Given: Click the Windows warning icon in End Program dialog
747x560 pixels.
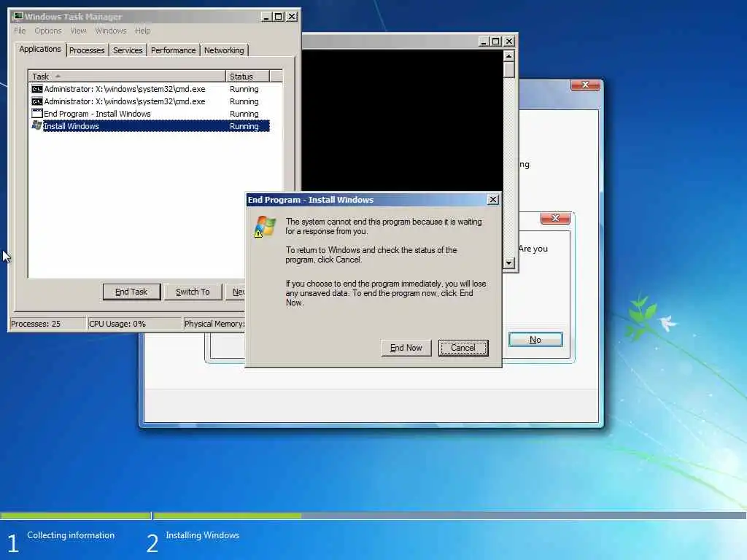Looking at the screenshot, I should click(265, 227).
